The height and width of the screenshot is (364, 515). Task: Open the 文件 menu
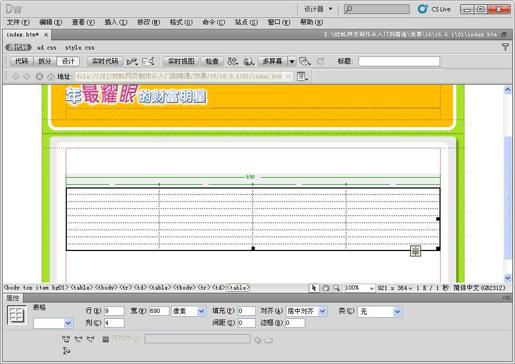coord(18,22)
